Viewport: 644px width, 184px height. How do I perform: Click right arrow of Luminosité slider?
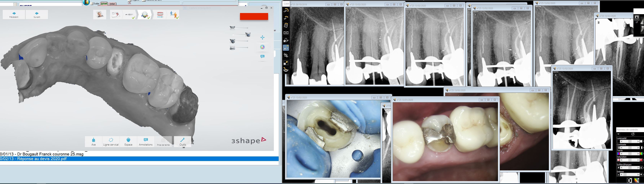(638, 141)
